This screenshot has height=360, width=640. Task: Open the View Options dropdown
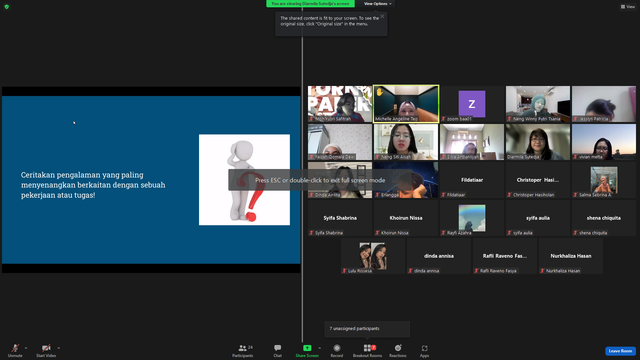[378, 4]
